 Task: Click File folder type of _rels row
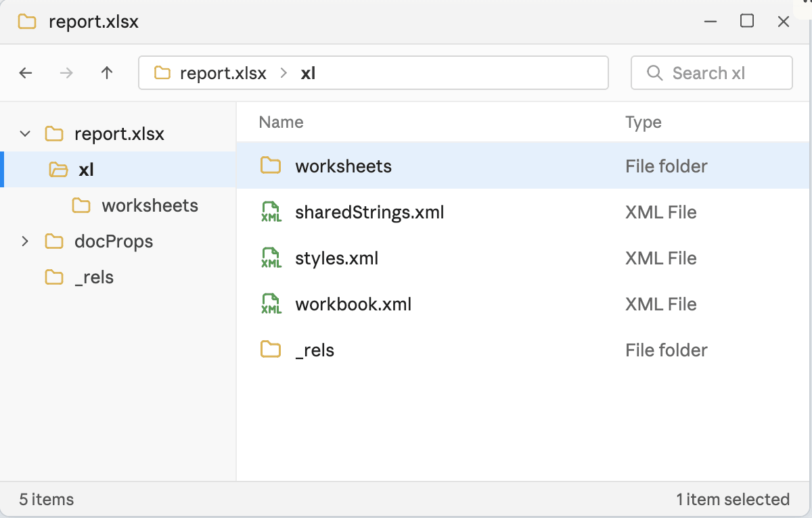pos(667,350)
